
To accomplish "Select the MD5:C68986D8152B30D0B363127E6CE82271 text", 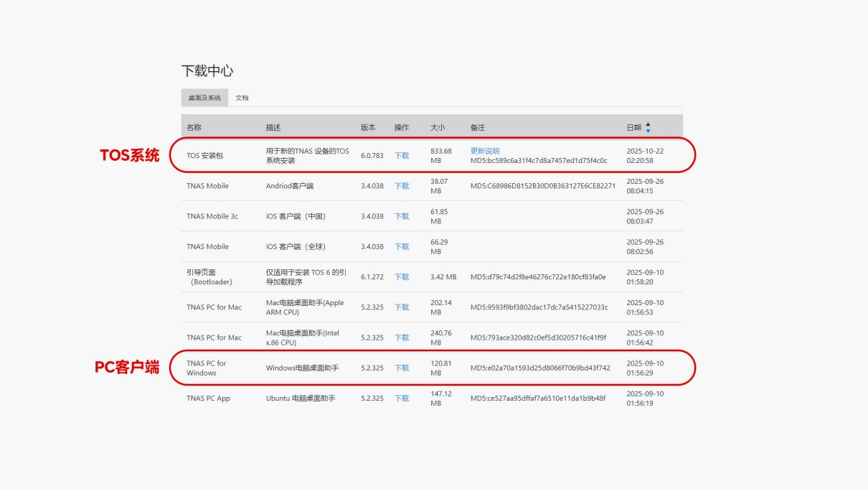I will [x=543, y=186].
